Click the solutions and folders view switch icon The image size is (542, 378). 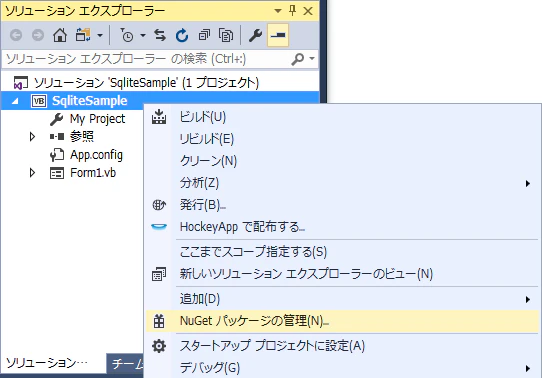pos(83,35)
